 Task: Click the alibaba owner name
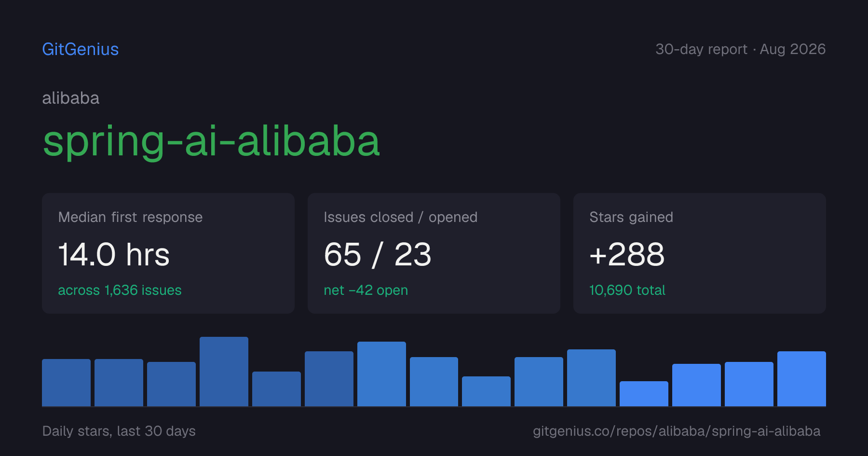click(x=71, y=98)
